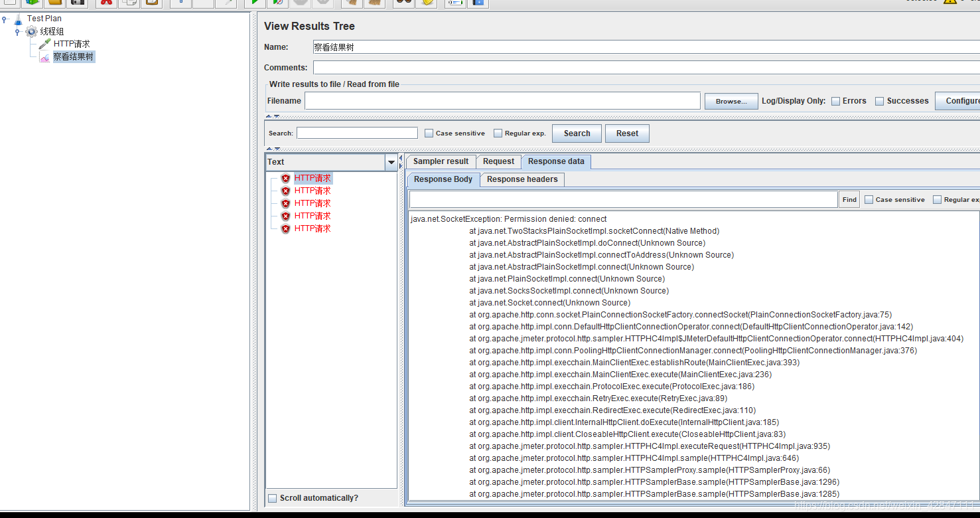The height and width of the screenshot is (518, 980).
Task: Select 察看结果树 node in the tree
Action: pyautogui.click(x=73, y=57)
